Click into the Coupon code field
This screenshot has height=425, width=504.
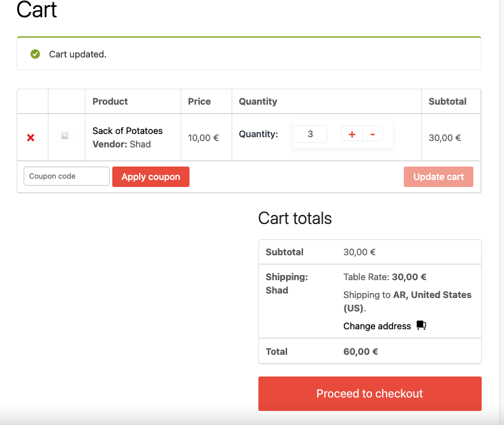[x=66, y=176]
